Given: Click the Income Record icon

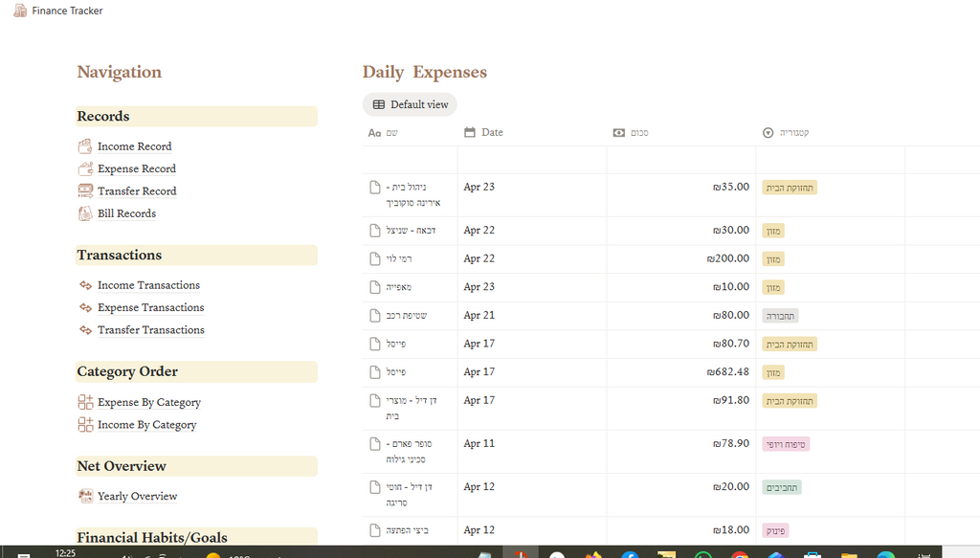Looking at the screenshot, I should point(85,146).
